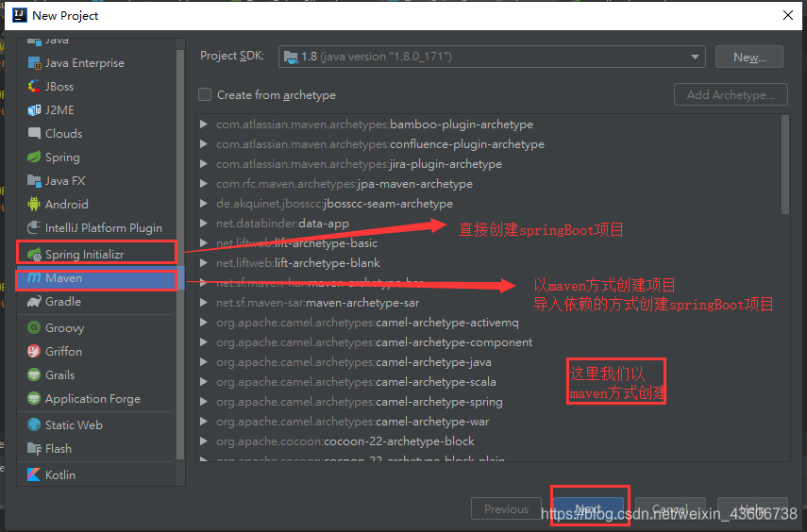Choose Kotlin project type label

pos(60,474)
